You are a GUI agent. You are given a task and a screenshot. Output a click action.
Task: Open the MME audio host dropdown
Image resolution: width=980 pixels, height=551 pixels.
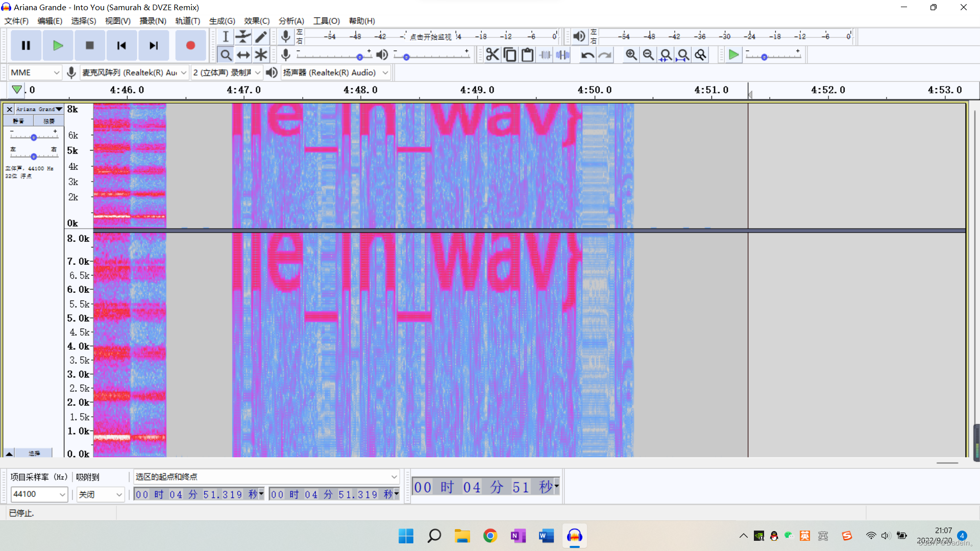tap(34, 72)
